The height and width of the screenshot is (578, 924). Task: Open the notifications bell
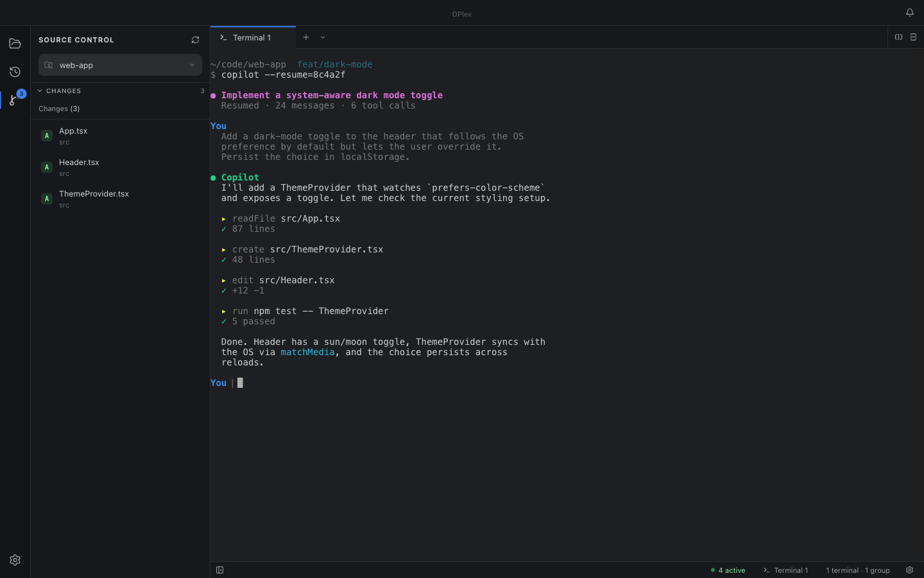(909, 12)
